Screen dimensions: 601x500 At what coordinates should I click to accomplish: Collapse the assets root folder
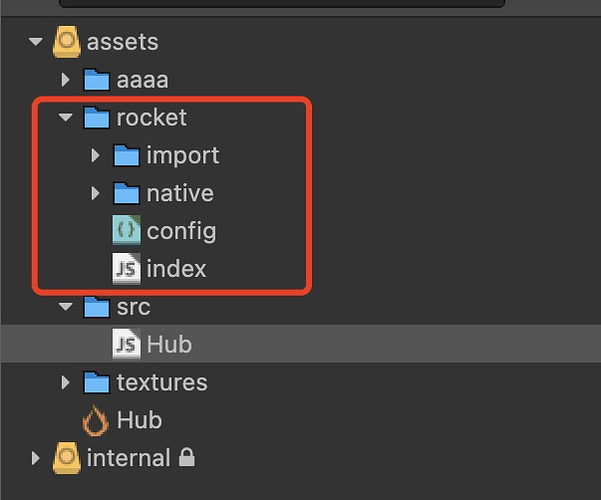point(36,43)
